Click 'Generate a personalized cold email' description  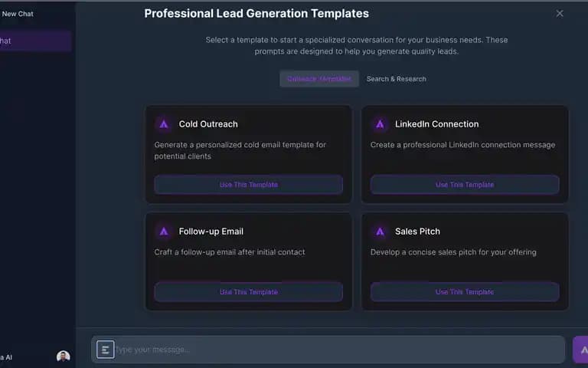(240, 150)
